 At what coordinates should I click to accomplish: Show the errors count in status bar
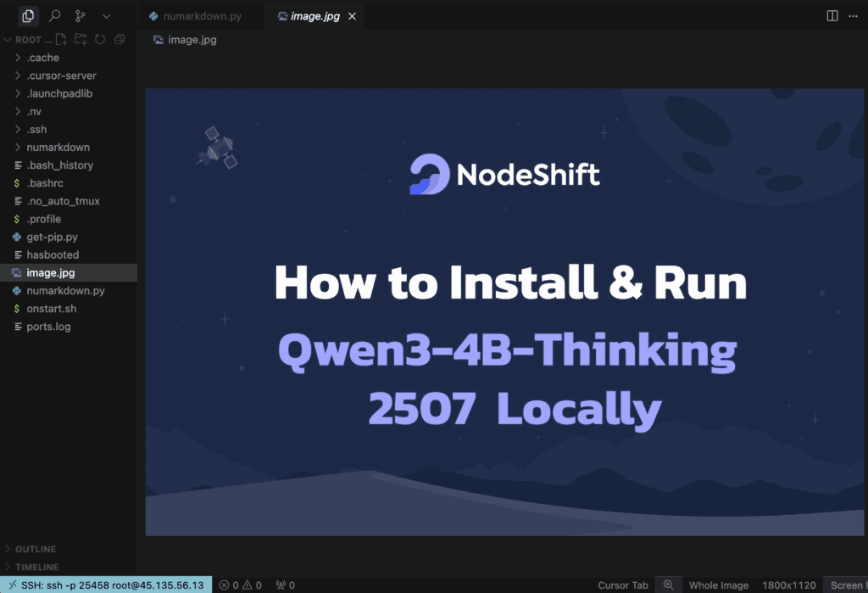(x=229, y=585)
